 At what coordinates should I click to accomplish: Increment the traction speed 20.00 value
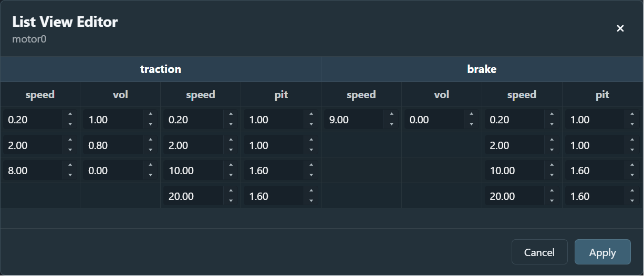pyautogui.click(x=231, y=192)
